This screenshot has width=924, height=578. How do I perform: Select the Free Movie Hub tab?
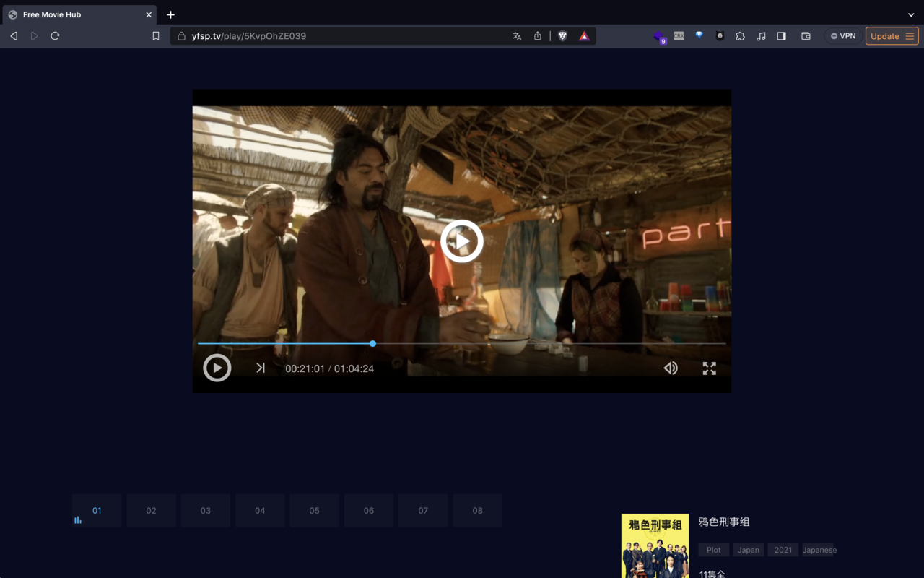click(79, 14)
